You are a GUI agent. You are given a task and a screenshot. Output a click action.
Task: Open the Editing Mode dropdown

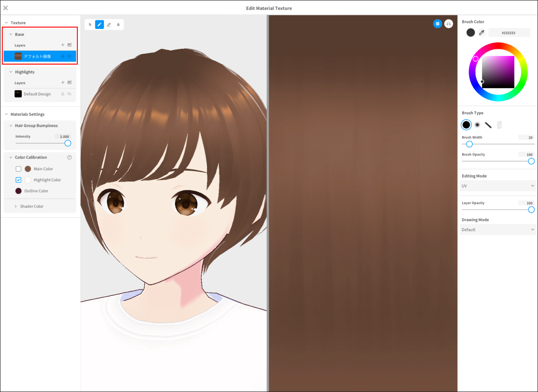497,186
